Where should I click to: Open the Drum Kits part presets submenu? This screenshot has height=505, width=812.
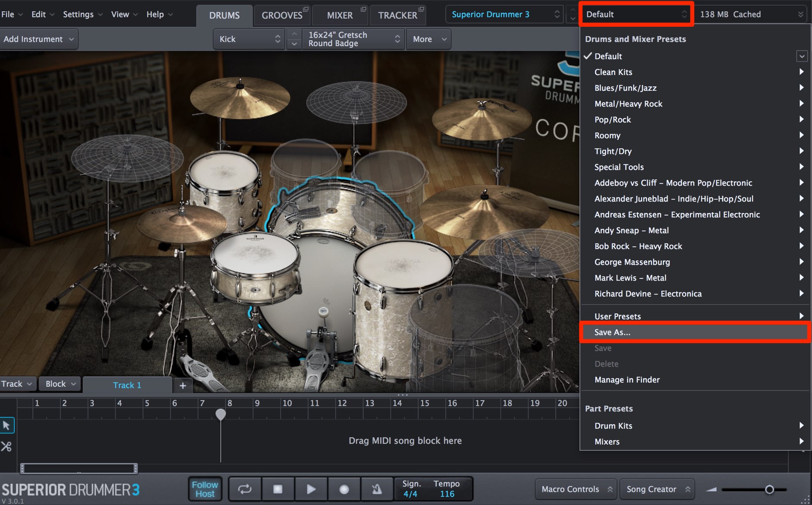(x=695, y=426)
